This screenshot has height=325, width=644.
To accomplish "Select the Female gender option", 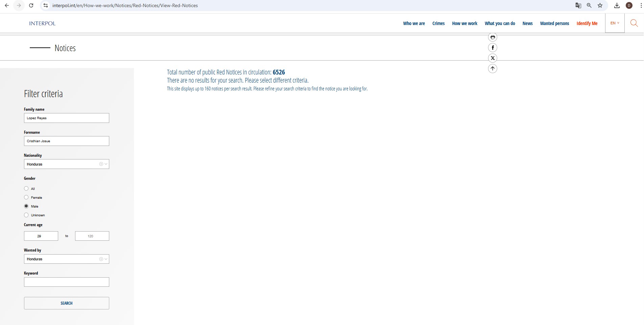I will [x=26, y=197].
